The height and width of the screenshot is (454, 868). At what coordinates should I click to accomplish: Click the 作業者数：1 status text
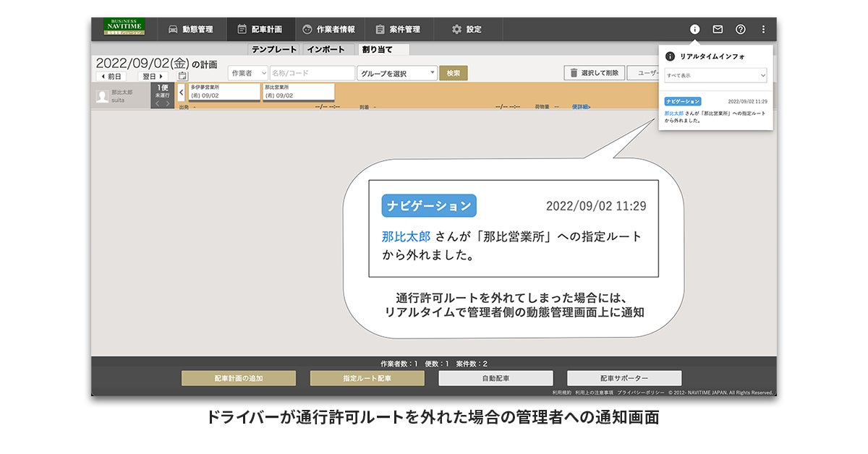click(x=399, y=364)
